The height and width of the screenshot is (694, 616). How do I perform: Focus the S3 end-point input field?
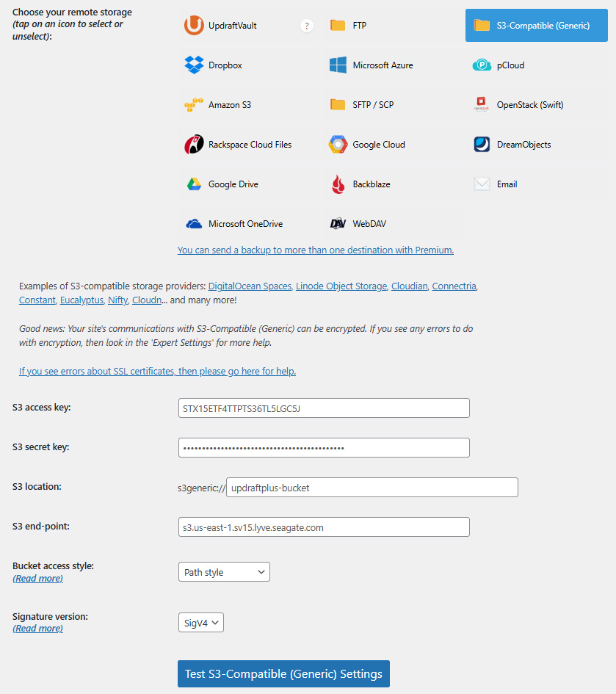point(324,527)
